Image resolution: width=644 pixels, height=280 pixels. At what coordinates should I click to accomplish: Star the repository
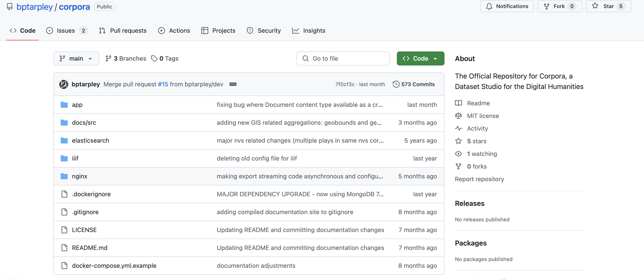[608, 6]
